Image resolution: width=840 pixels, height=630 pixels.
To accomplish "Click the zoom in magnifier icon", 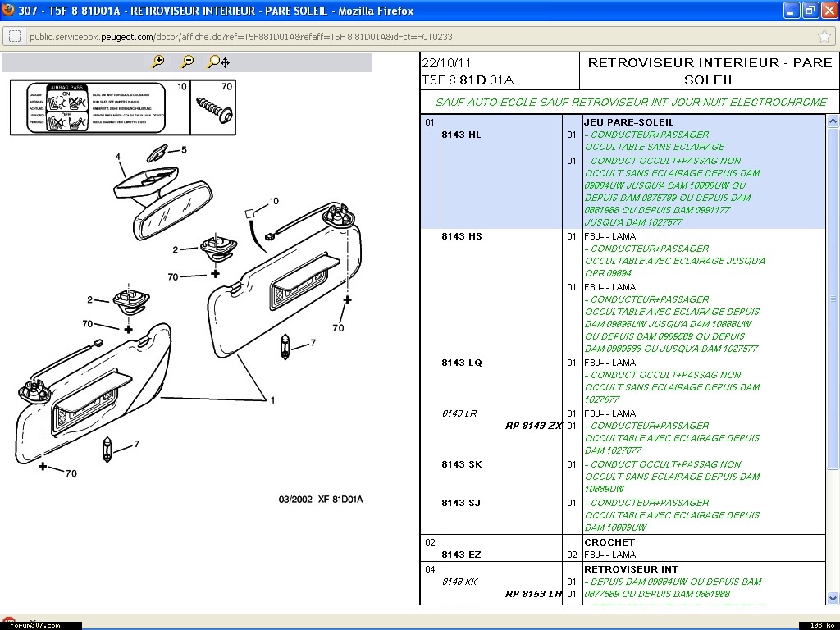I will pos(158,62).
